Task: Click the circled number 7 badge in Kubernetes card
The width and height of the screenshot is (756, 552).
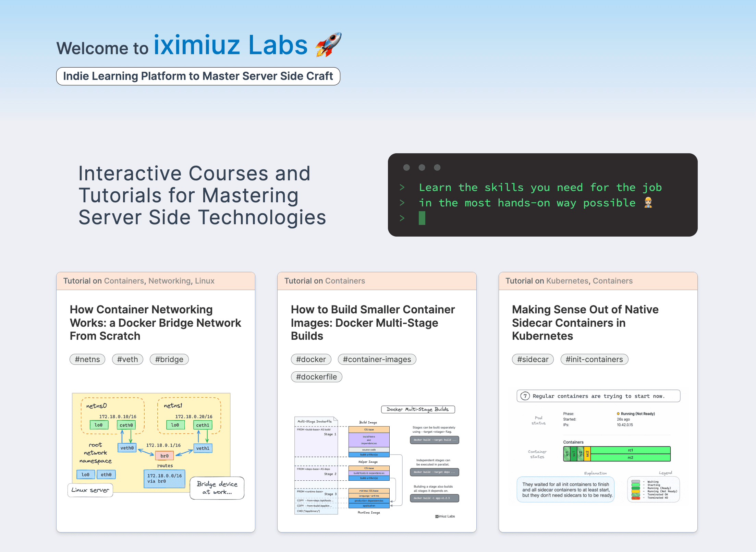Action: click(x=525, y=396)
